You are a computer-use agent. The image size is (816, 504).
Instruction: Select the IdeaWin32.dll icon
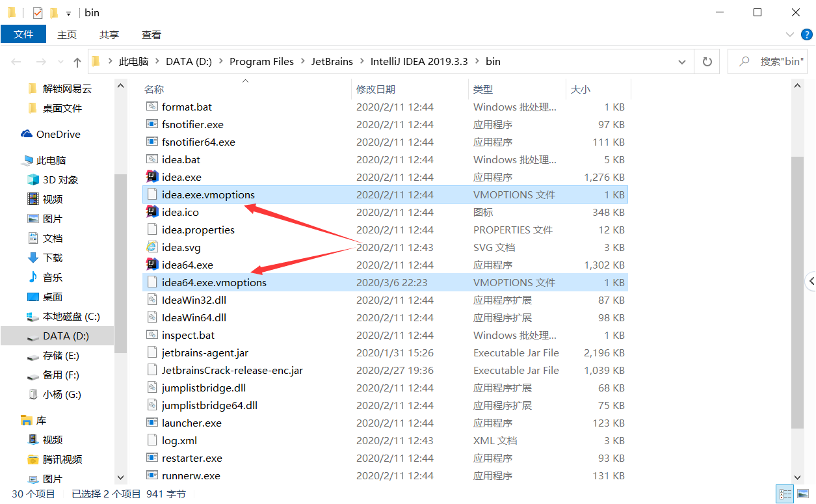pyautogui.click(x=152, y=300)
